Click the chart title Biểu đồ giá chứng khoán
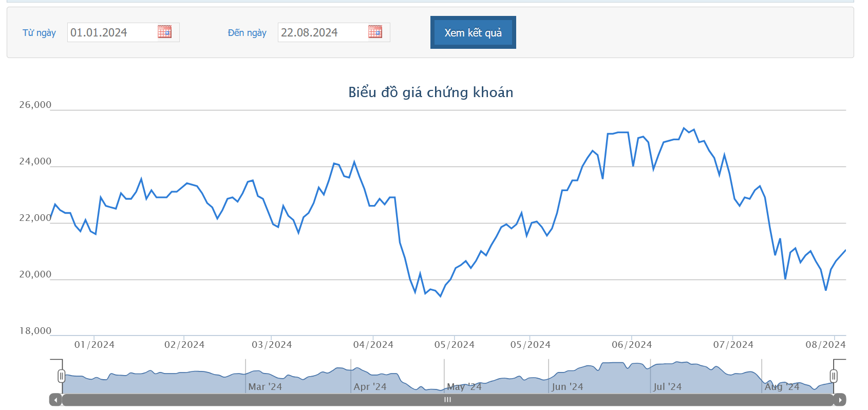The image size is (868, 410). tap(431, 92)
